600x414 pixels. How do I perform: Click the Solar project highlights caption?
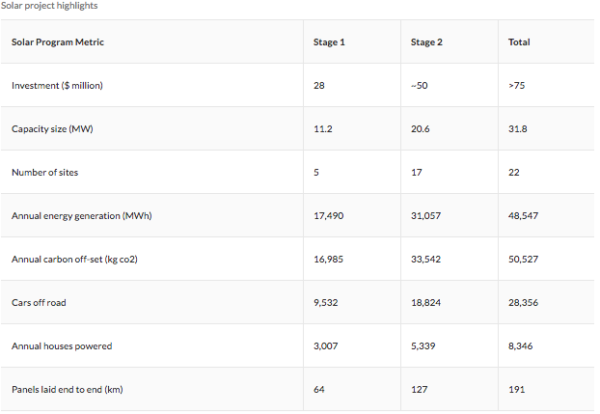point(49,6)
